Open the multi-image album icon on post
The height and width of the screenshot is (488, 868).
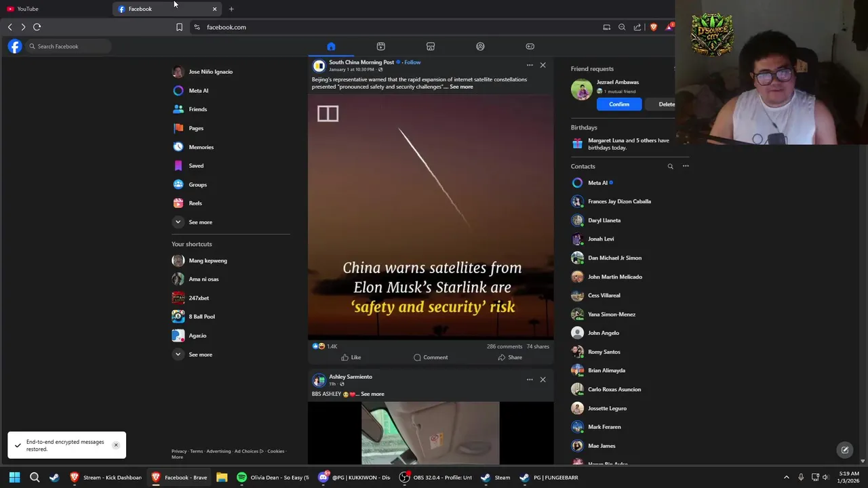[x=328, y=114]
